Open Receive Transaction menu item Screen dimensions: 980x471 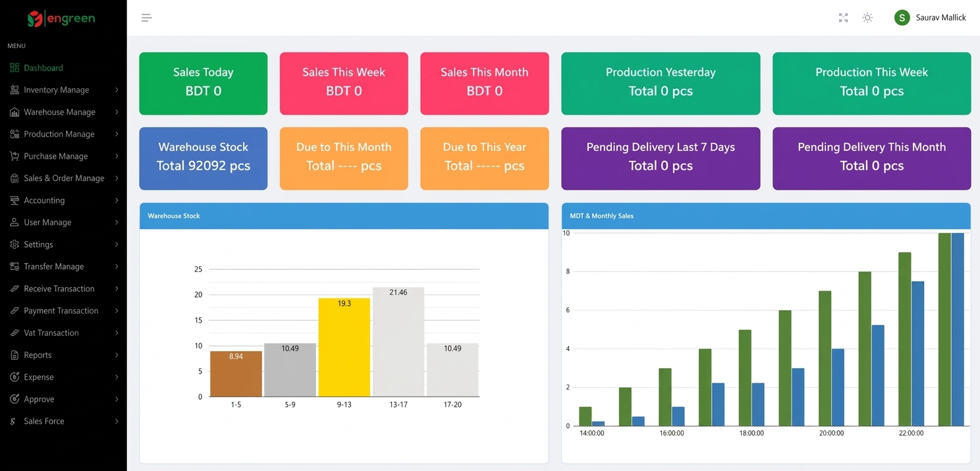(63, 289)
